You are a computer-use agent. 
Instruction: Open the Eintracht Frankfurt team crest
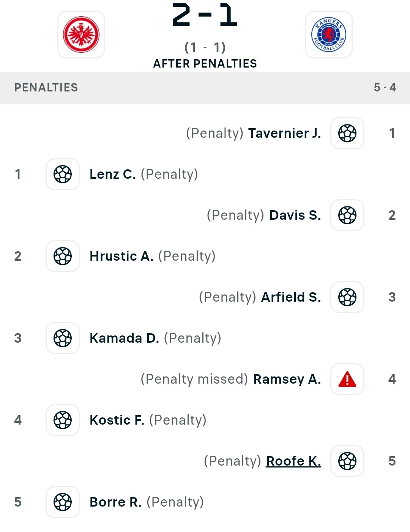(x=81, y=35)
